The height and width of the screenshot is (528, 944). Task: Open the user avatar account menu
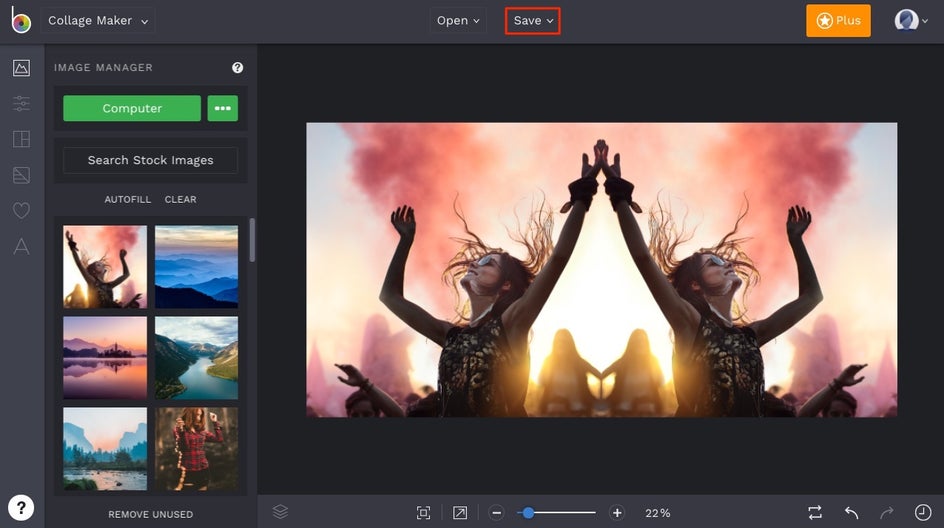point(911,20)
